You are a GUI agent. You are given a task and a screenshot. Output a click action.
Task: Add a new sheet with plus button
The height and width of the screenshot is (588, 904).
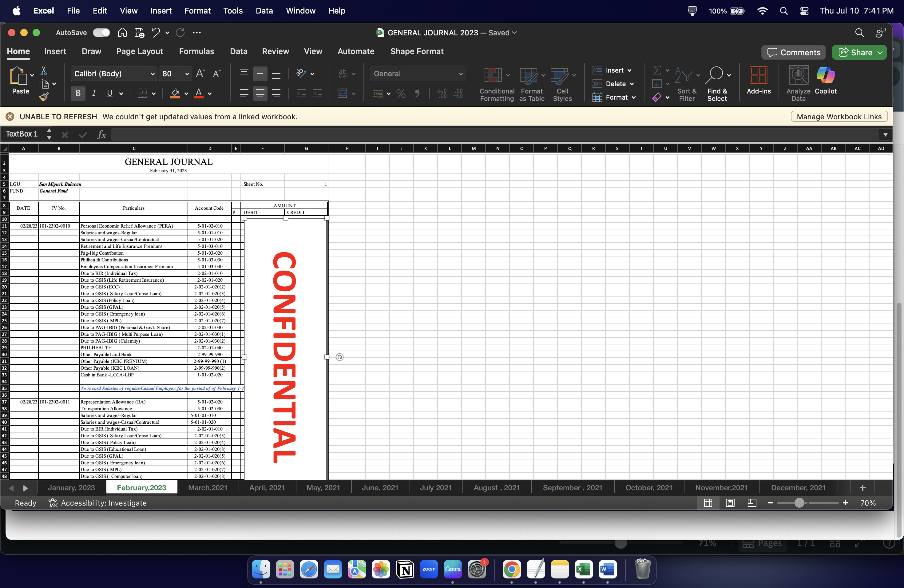(x=862, y=488)
